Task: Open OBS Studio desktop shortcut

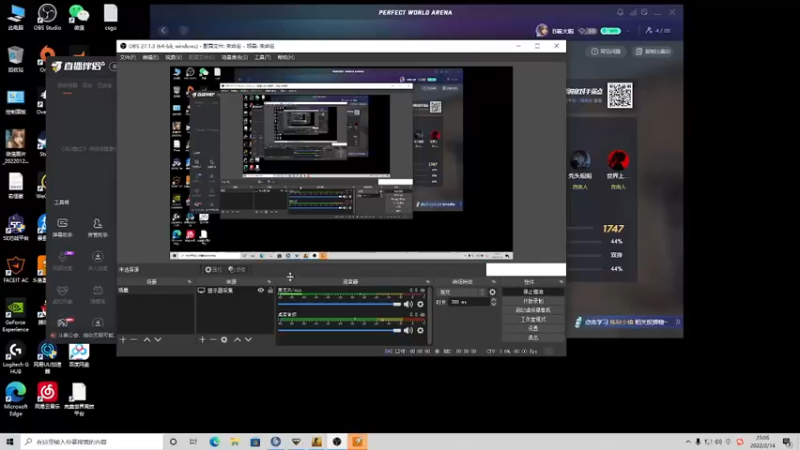Action: [47, 17]
